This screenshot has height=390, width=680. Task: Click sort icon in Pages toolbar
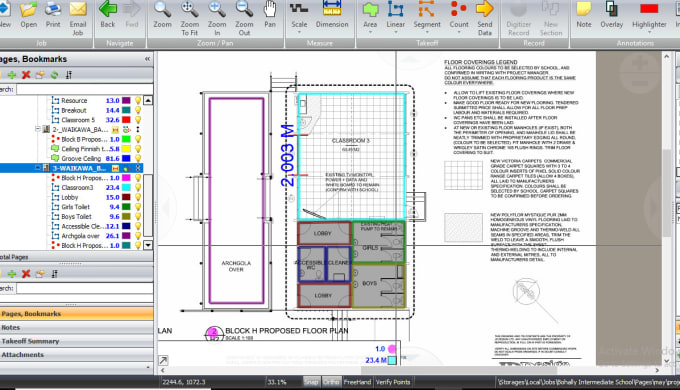tap(69, 75)
